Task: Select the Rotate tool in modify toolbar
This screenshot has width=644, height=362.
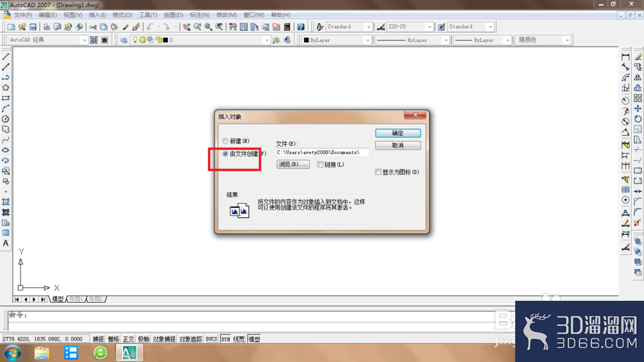Action: [x=638, y=119]
